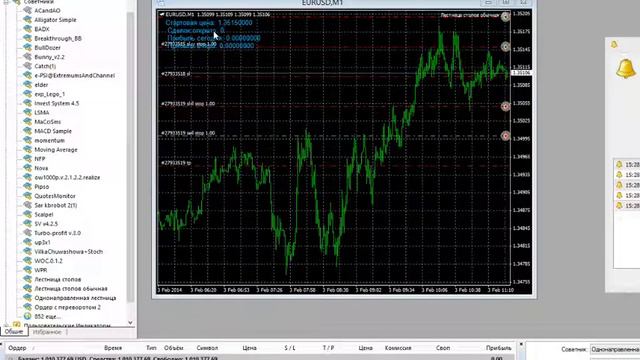
Task: Select the Bunny_v2.2 advisor icon
Action: (28, 57)
